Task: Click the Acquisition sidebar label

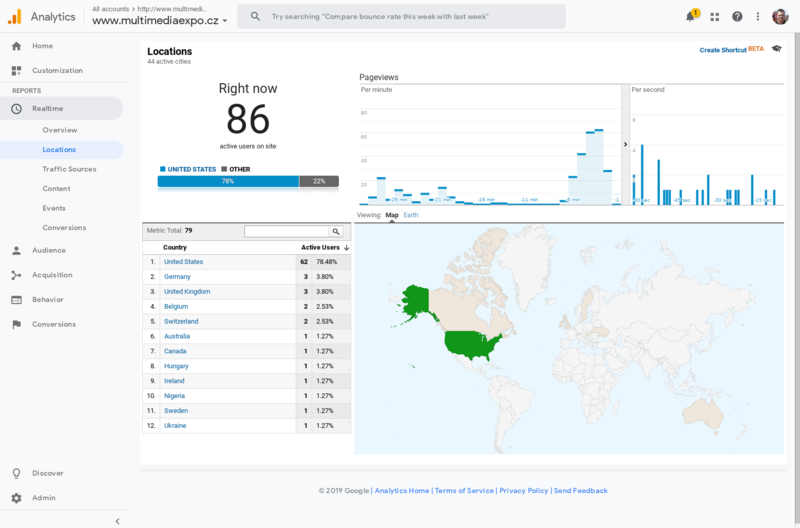Action: click(x=52, y=275)
